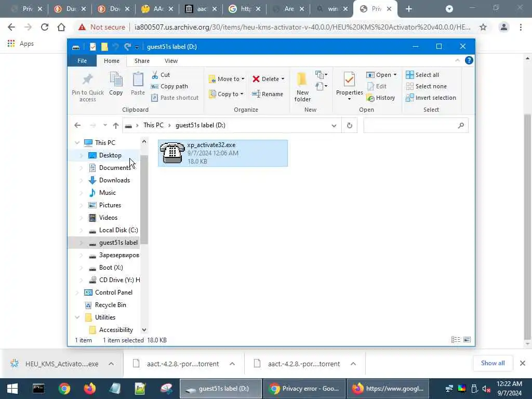
Task: Switch to the View ribbon tab
Action: [171, 61]
